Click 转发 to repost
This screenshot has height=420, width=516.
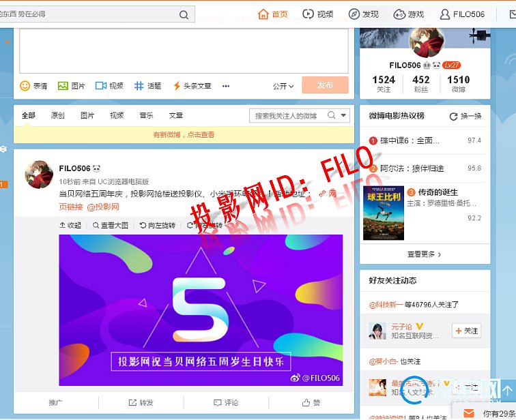141,402
